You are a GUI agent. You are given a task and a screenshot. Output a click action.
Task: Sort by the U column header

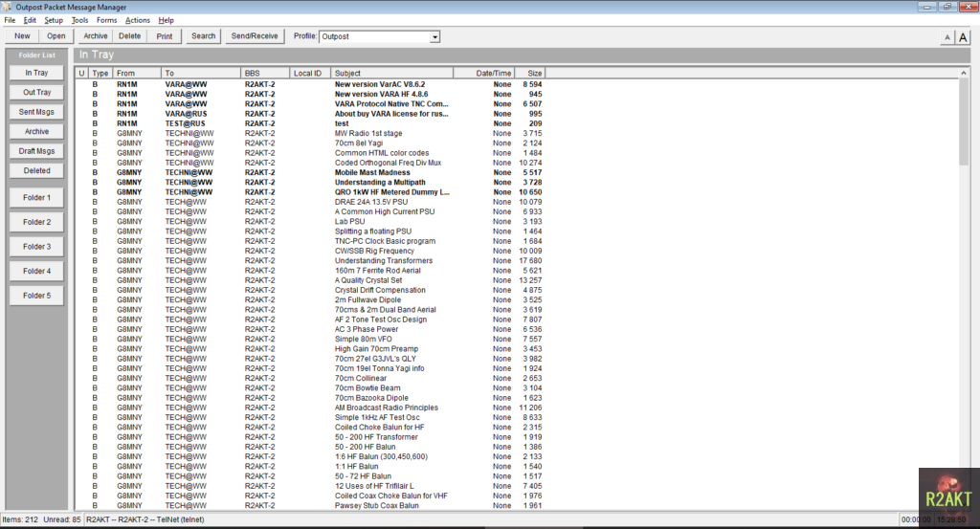pyautogui.click(x=81, y=73)
